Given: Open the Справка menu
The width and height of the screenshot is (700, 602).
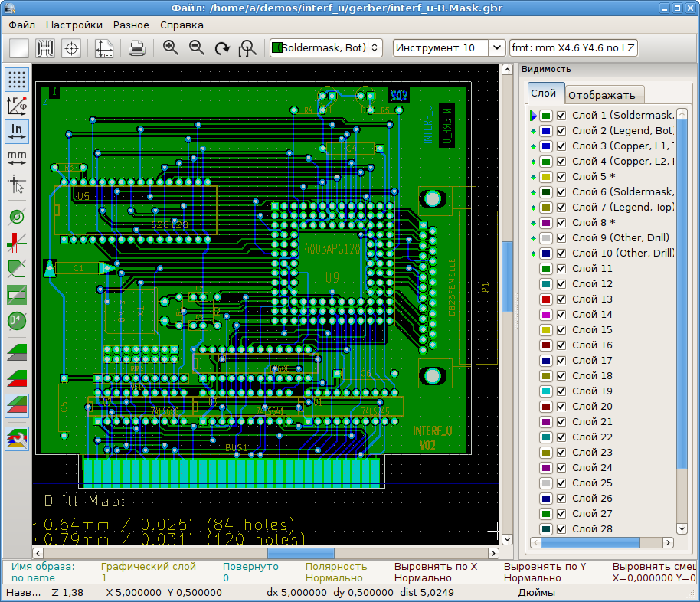Looking at the screenshot, I should point(182,25).
